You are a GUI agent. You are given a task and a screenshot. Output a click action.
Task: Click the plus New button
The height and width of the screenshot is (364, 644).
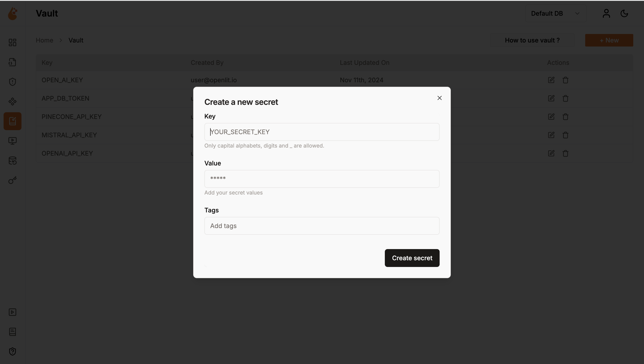(609, 40)
